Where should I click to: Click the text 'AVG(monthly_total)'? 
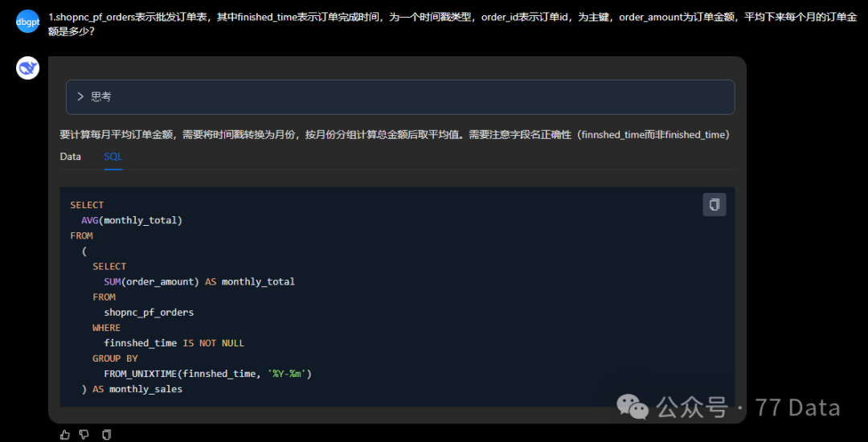click(x=132, y=220)
